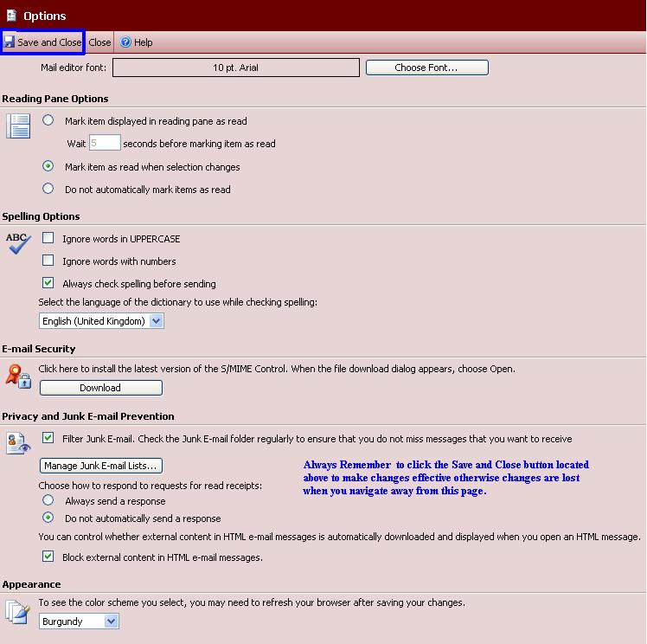This screenshot has height=644, width=647.
Task: Select Mark item displayed in reading pane as read
Action: coord(48,120)
